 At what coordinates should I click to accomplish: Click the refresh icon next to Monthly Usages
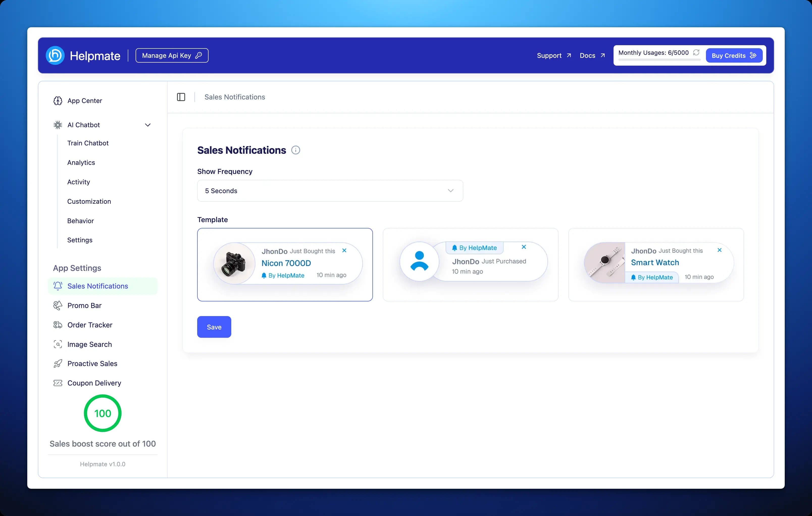pyautogui.click(x=696, y=53)
